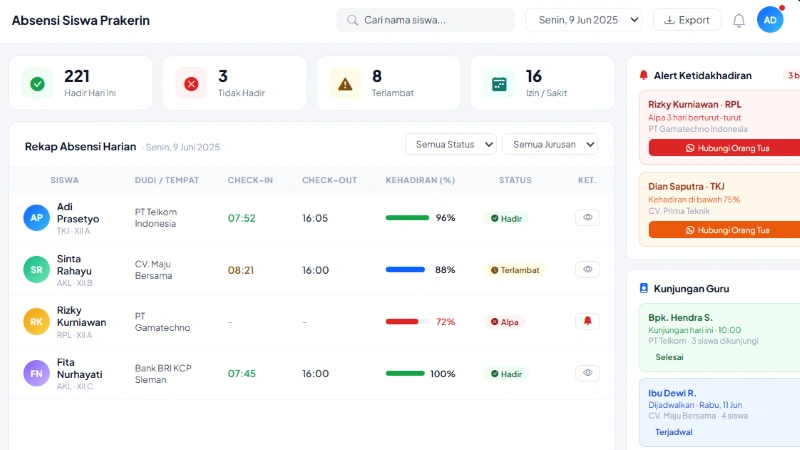Open the AD user avatar

[770, 20]
